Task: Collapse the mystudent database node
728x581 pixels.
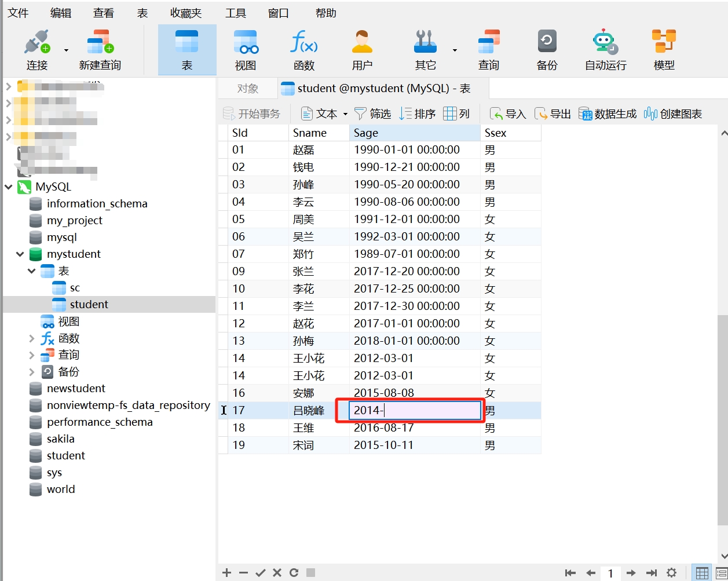Action: pos(20,254)
